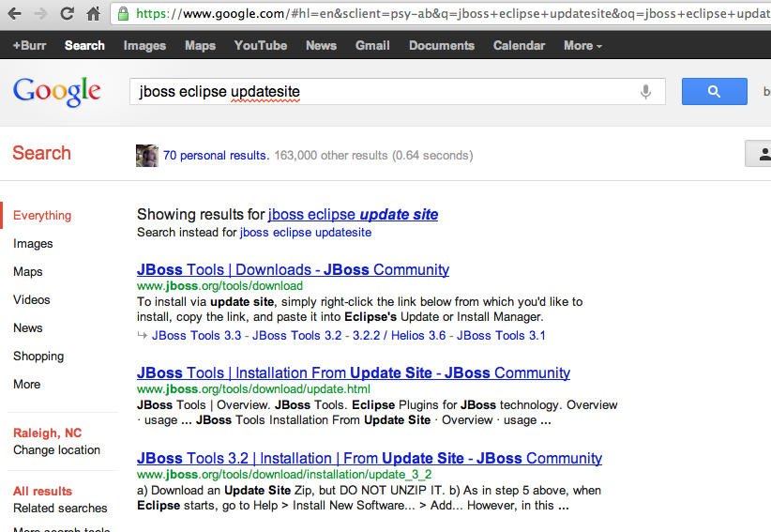Open 'JBoss Tools 3.2 | Installation' result
This screenshot has height=532, width=771.
[370, 458]
